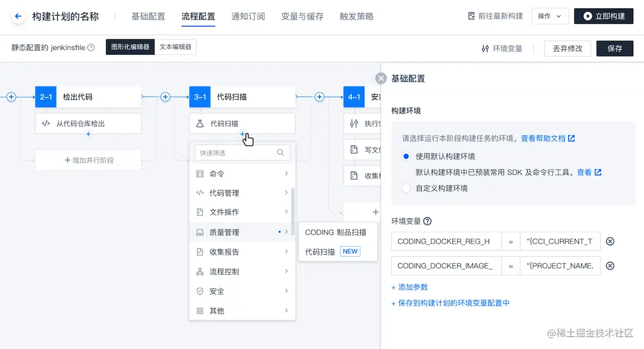Screen dimensions: 644x349
Task: Open the 基础配置 tab
Action: [x=148, y=17]
